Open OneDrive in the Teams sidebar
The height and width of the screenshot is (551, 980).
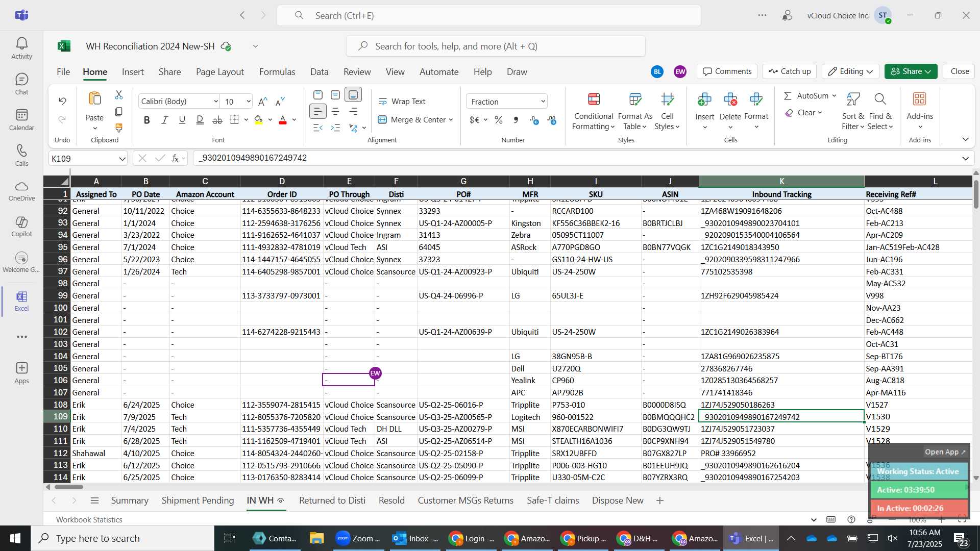coord(21,191)
